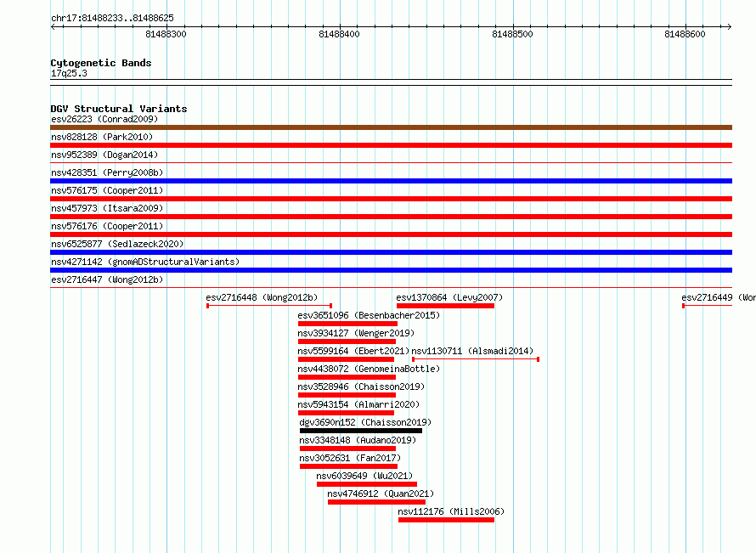Open esv1370864 (Levy2007) variant
Image resolution: width=756 pixels, height=553 pixels.
(x=449, y=297)
